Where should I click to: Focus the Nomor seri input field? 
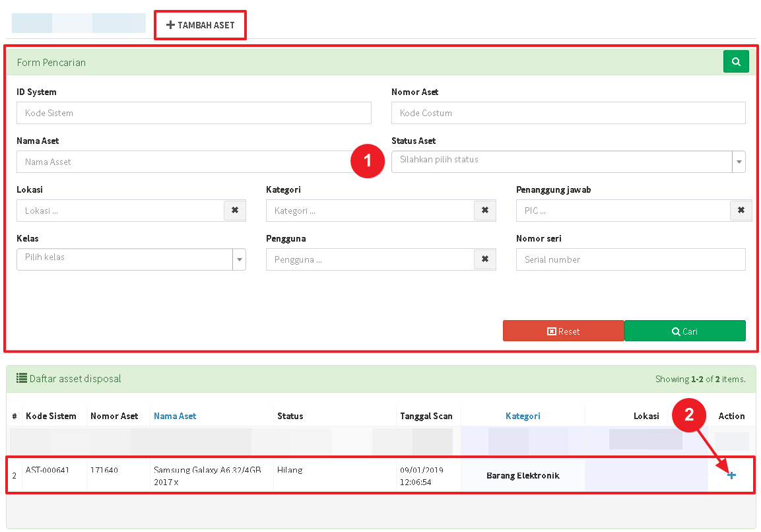[x=630, y=259]
